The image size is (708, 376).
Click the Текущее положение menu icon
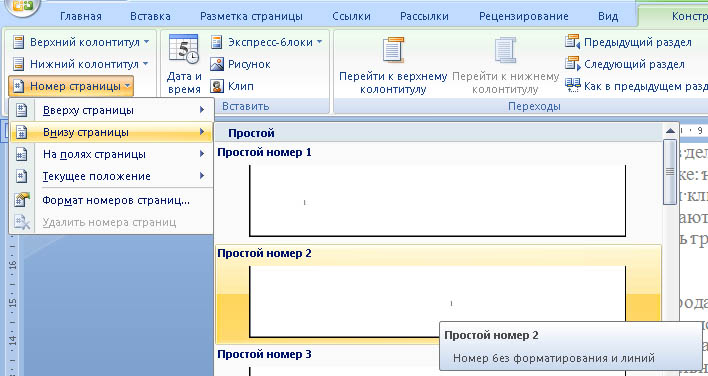22,176
